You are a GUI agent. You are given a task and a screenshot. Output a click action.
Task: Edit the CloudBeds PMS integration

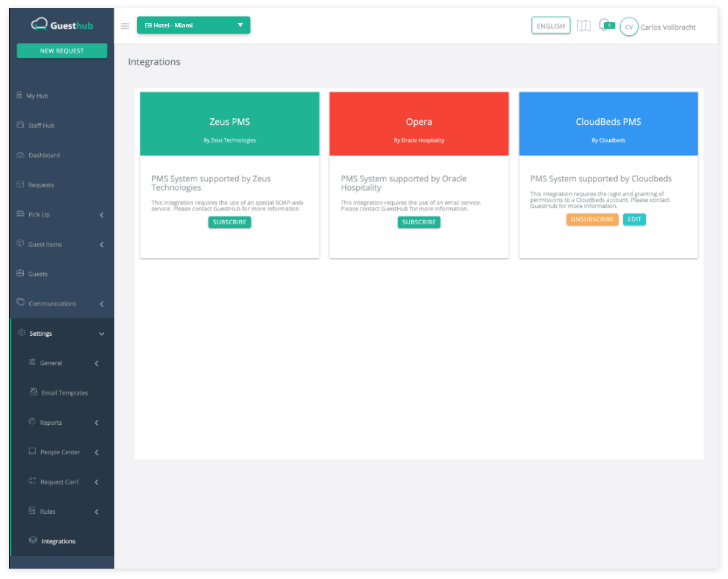634,219
